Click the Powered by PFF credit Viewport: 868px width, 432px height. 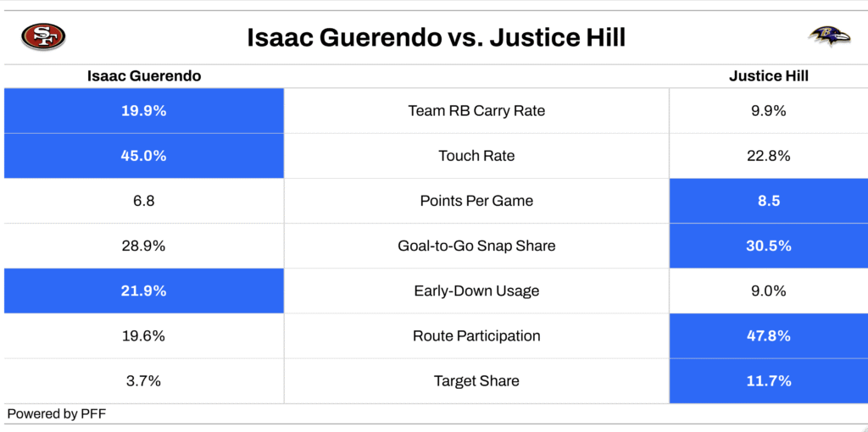coord(57,413)
